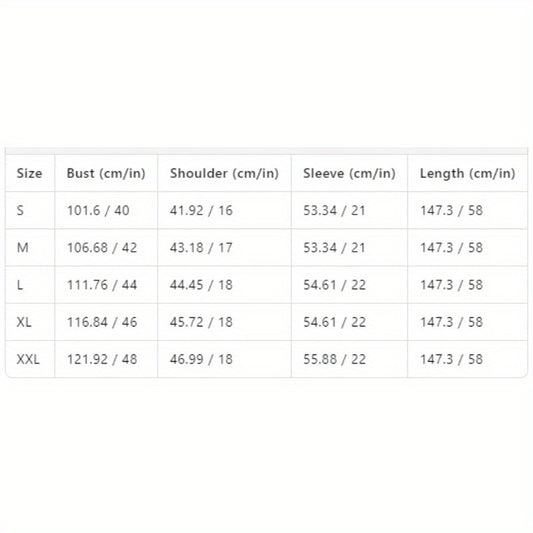Click the 116.84 / 46 bust value
Viewport: 533px width, 533px height.
pos(102,322)
